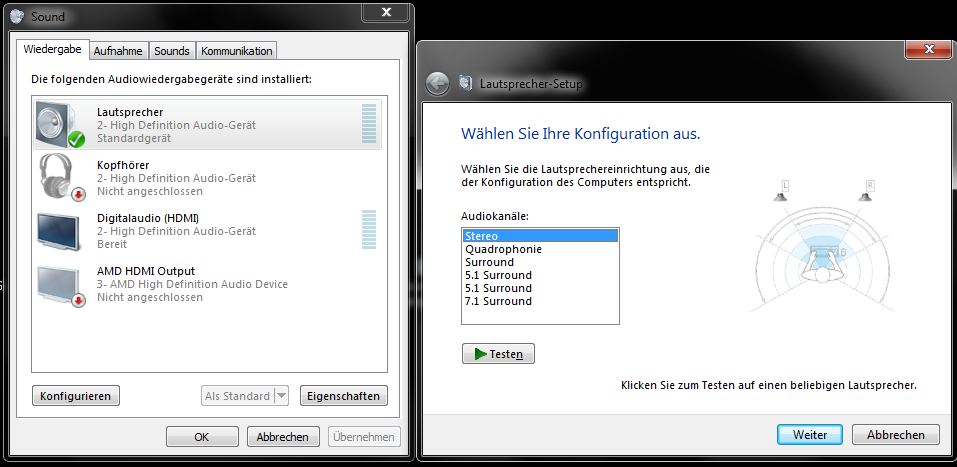Select the Lautsprecher speaker device icon
The image size is (957, 467).
61,125
